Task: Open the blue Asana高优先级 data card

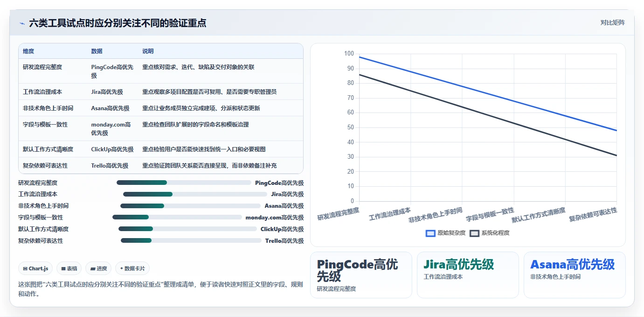Action: [575, 275]
